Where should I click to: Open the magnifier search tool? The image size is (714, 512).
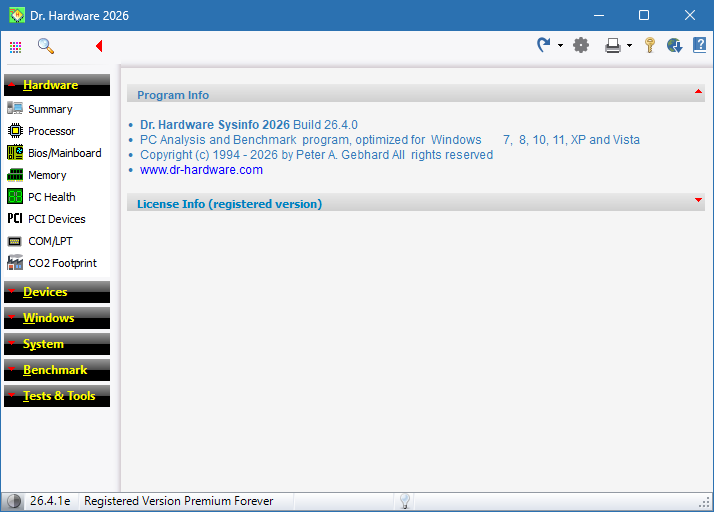click(x=46, y=46)
